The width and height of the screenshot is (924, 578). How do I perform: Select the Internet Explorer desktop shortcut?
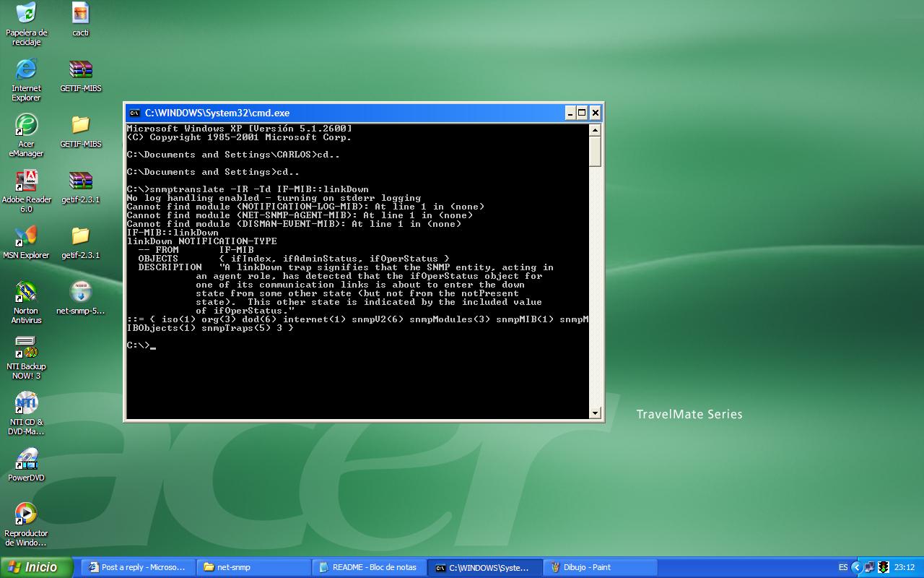(26, 79)
